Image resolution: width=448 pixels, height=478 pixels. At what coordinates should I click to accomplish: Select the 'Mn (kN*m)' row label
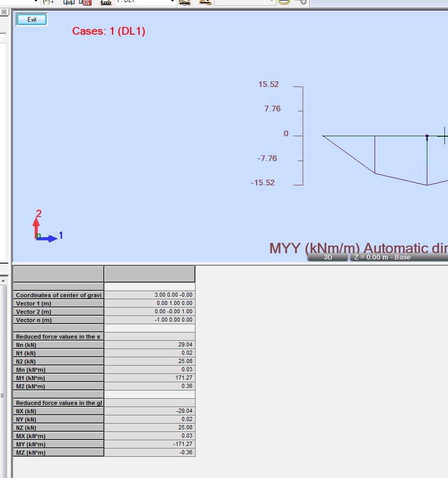pyautogui.click(x=58, y=369)
